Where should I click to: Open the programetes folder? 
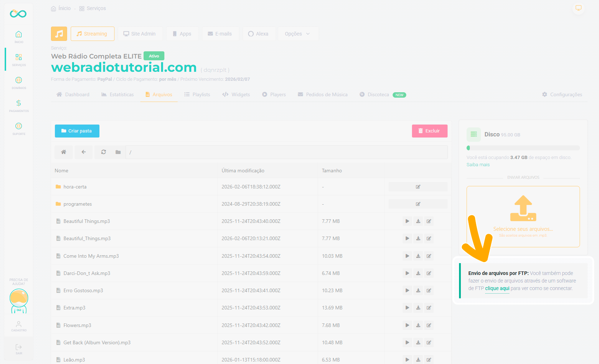78,204
